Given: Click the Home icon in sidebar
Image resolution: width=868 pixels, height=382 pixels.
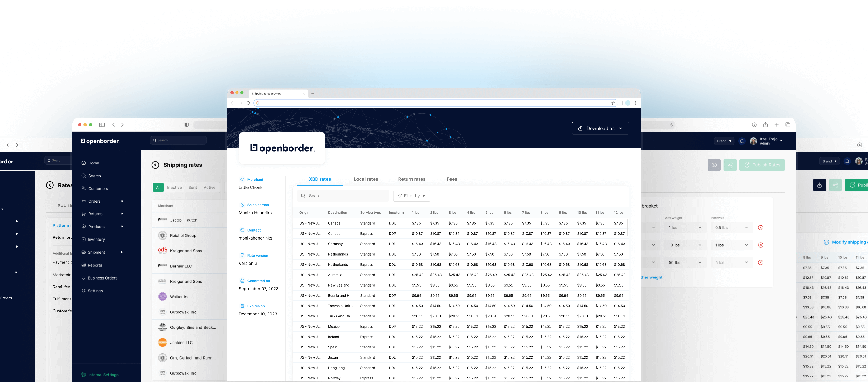Looking at the screenshot, I should pyautogui.click(x=83, y=163).
